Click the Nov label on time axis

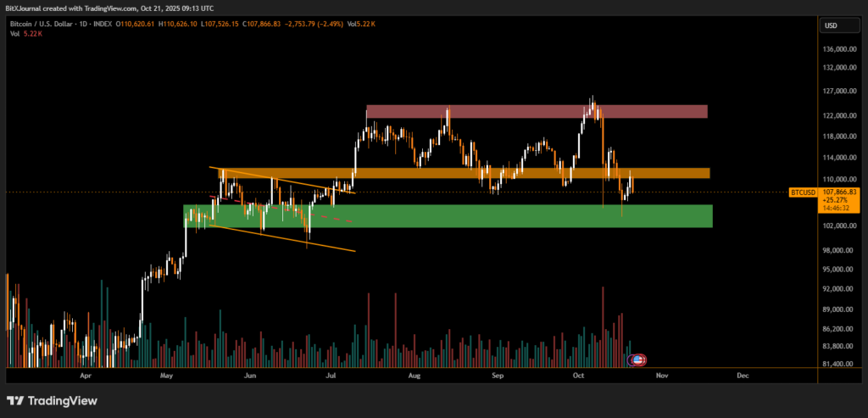tap(662, 374)
